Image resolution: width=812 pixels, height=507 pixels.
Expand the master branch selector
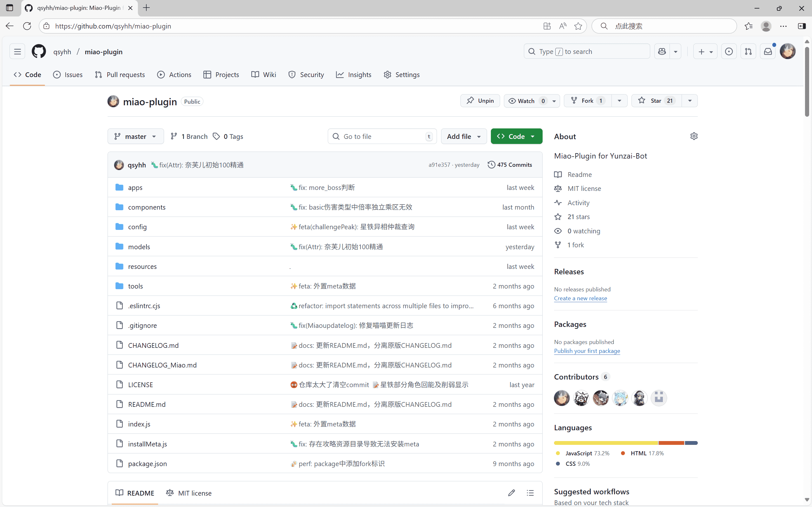tap(135, 136)
